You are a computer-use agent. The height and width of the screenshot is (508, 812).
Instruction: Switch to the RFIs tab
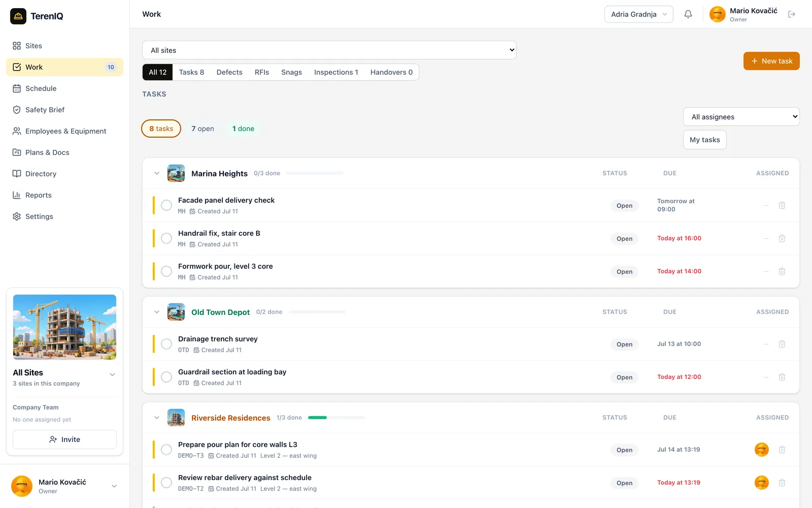[262, 72]
